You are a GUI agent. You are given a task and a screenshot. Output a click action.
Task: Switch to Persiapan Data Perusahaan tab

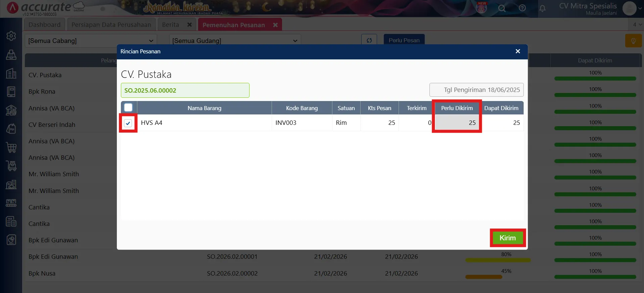(111, 25)
